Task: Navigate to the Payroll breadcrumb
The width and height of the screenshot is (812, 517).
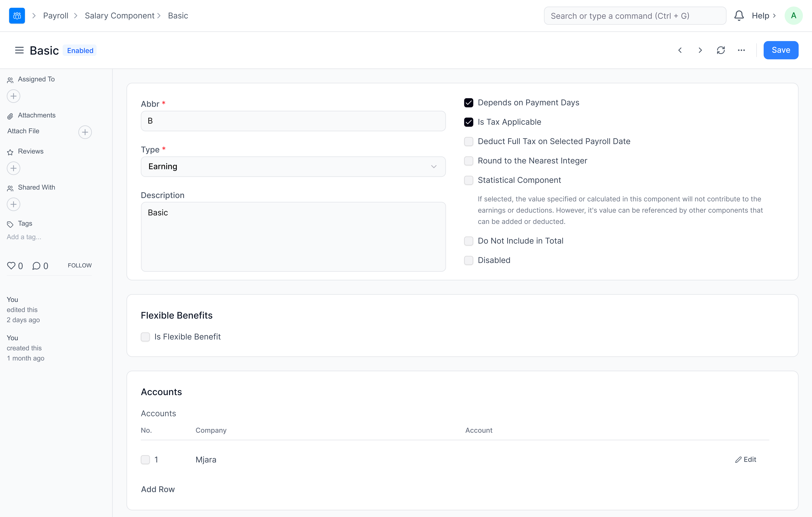Action: click(56, 16)
